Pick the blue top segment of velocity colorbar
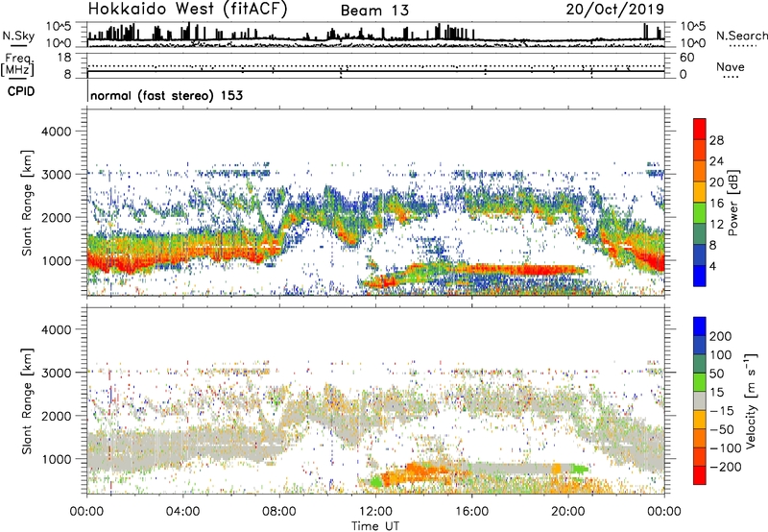 pyautogui.click(x=700, y=326)
